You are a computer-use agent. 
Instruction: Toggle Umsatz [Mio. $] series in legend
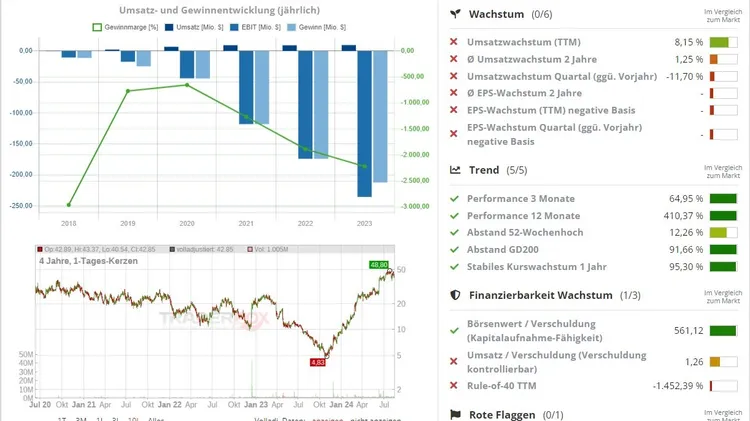coord(194,27)
